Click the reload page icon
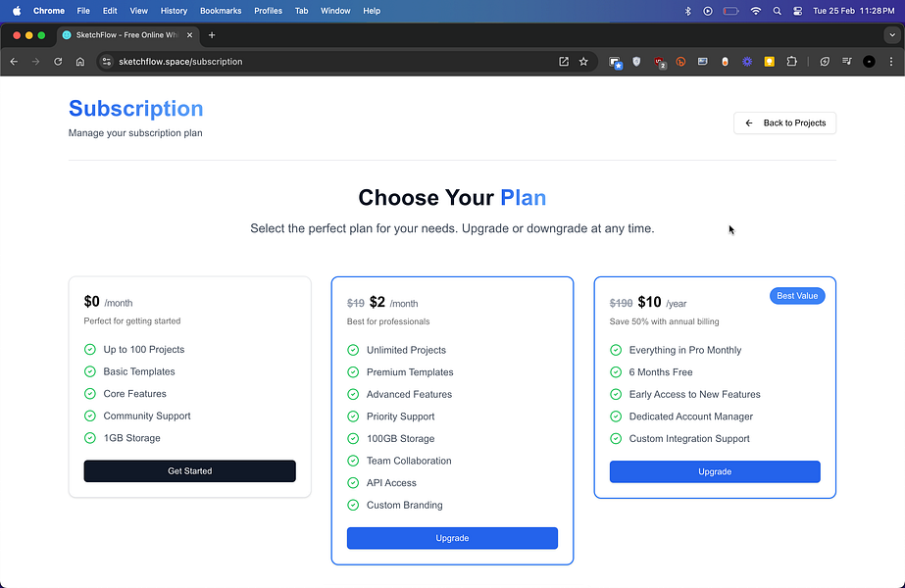The height and width of the screenshot is (588, 905). [x=58, y=62]
